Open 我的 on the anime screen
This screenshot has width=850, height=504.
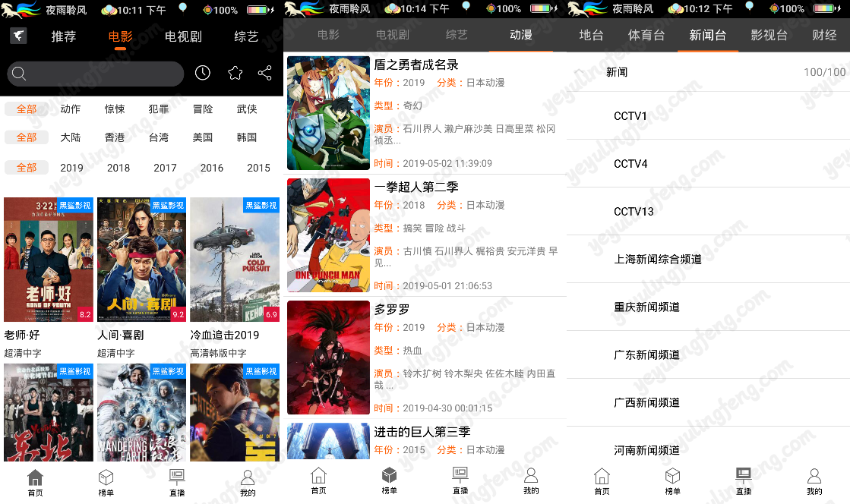[531, 480]
